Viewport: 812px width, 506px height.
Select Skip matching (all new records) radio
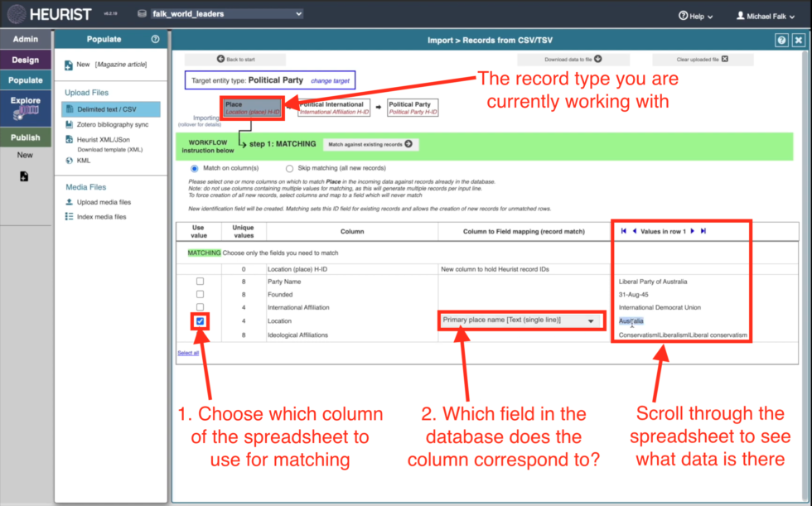click(x=289, y=169)
